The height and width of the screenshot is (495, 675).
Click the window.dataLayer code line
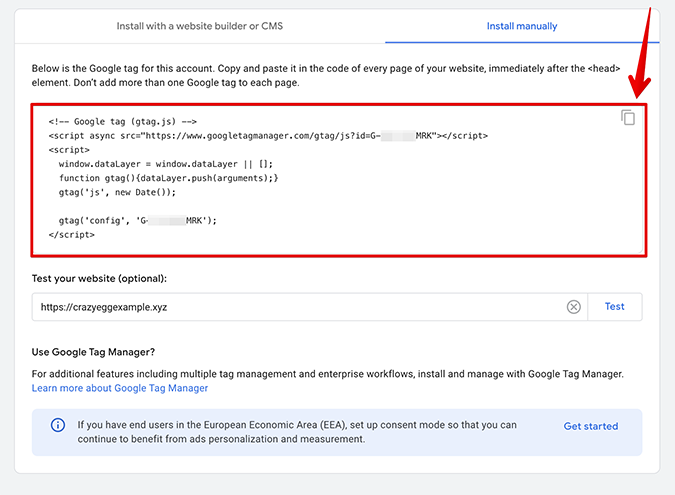tap(166, 164)
